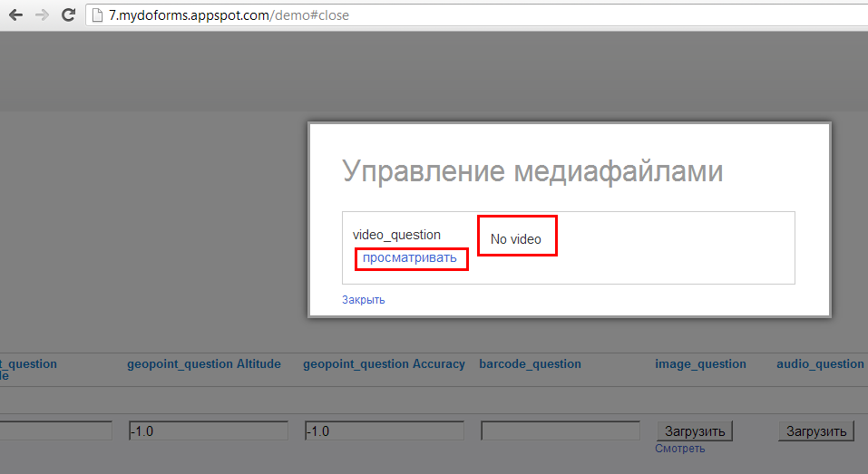Image resolution: width=868 pixels, height=474 pixels.
Task: Click the Управление медиафайлами heading
Action: 532,170
